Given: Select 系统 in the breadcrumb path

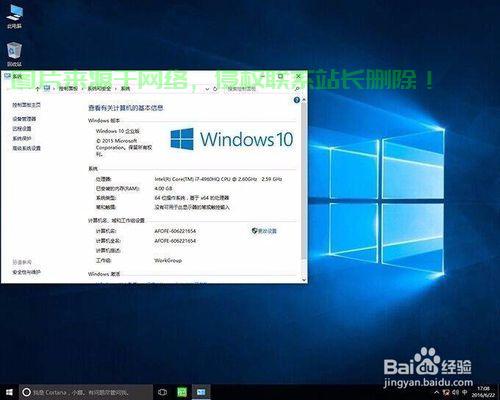Looking at the screenshot, I should [x=125, y=89].
